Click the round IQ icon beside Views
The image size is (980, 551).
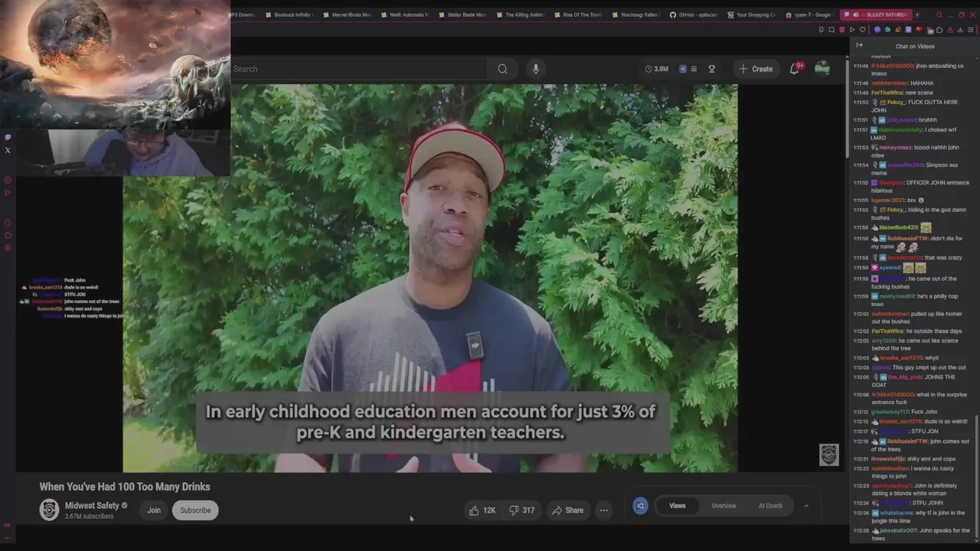[x=641, y=506]
